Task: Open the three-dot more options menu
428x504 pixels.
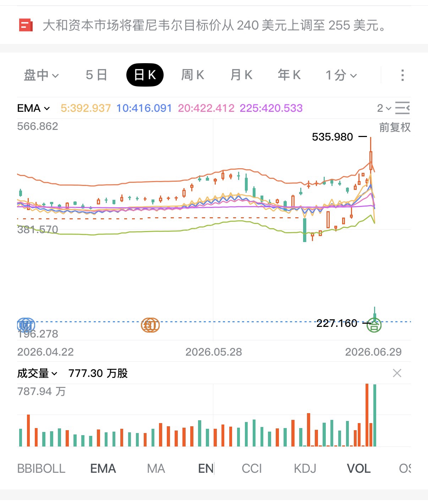Action: 402,75
